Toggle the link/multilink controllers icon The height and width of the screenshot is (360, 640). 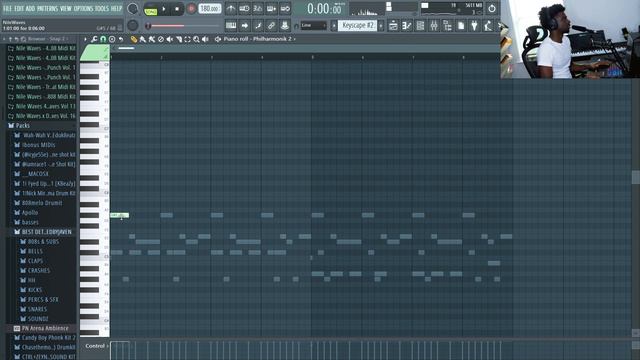click(271, 26)
